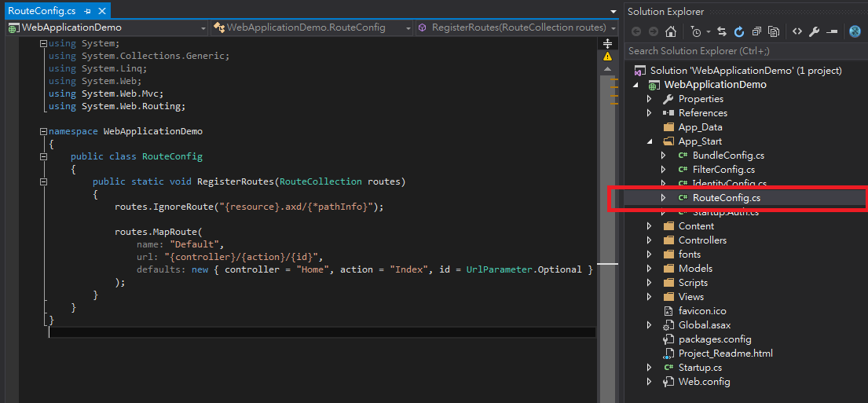
Task: Click the Solution icon beside Solution 'WebApplicationDemo'
Action: point(640,71)
